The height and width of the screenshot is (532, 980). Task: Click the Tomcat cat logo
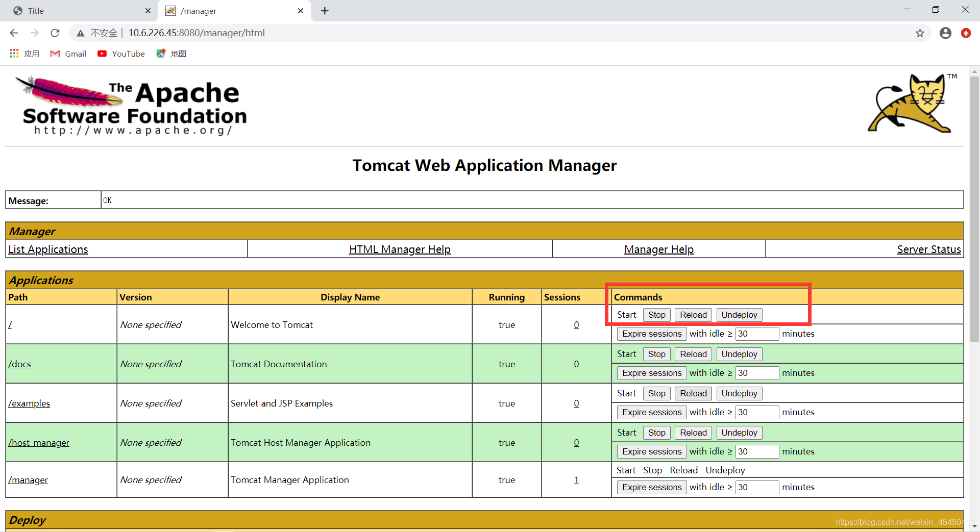pos(912,103)
